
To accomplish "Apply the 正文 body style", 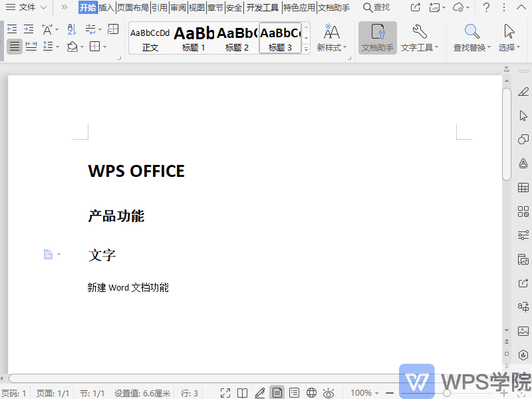I will tap(150, 39).
